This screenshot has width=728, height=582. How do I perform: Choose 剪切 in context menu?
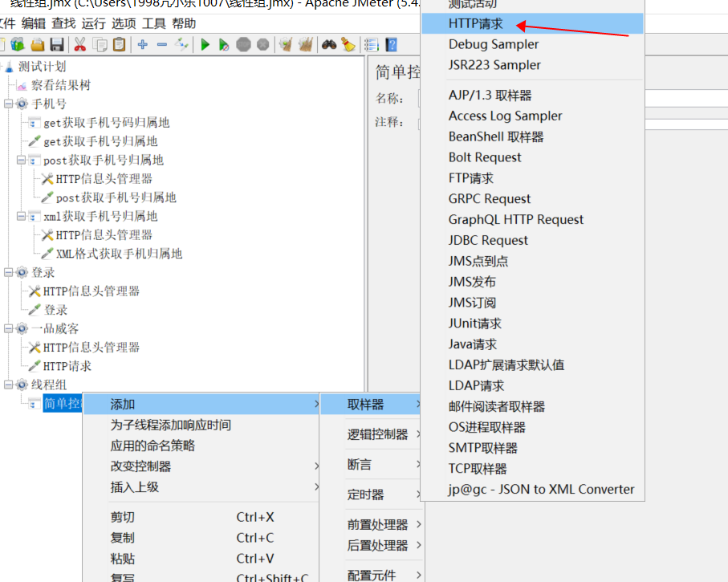[x=201, y=517]
